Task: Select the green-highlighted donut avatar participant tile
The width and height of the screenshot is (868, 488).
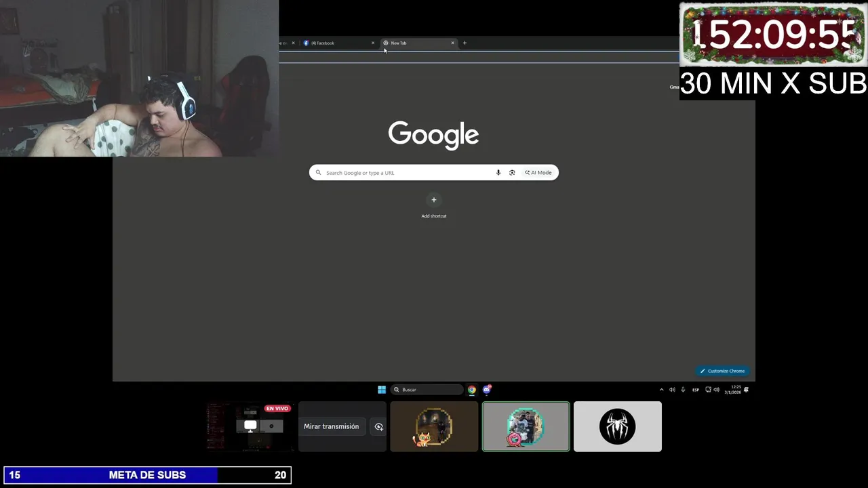Action: tap(526, 426)
